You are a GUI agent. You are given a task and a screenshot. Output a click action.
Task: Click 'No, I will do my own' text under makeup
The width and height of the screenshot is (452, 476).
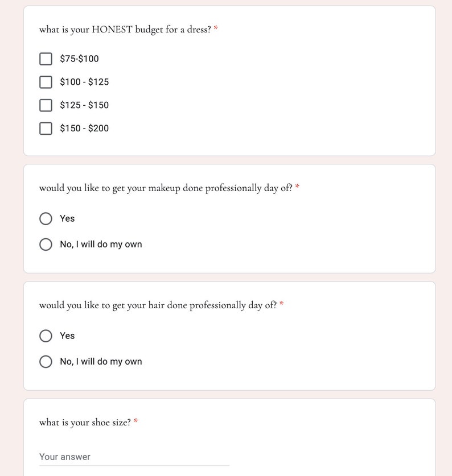(101, 245)
